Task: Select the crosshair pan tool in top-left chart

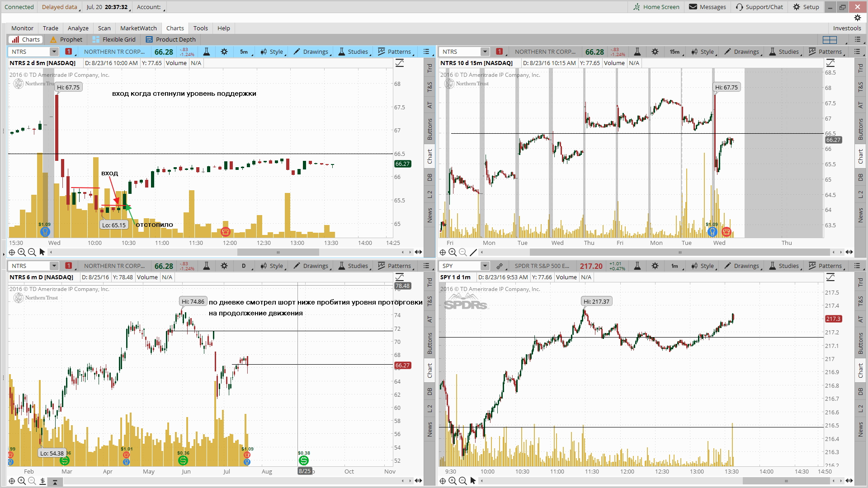Action: click(x=12, y=252)
